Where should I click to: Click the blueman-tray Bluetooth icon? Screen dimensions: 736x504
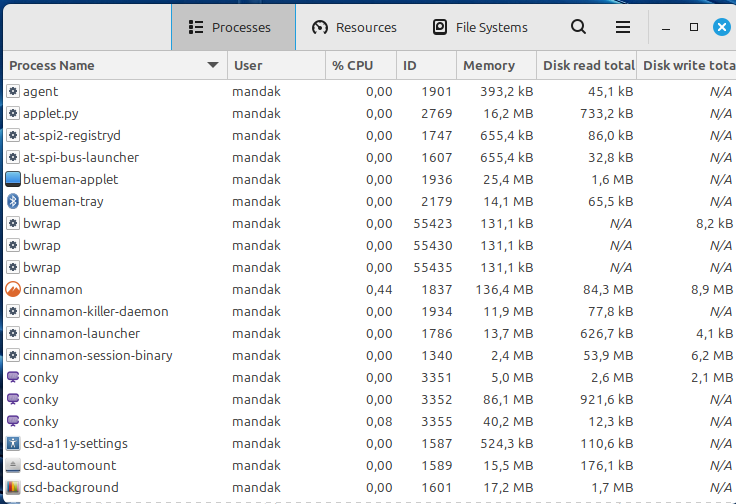13,201
